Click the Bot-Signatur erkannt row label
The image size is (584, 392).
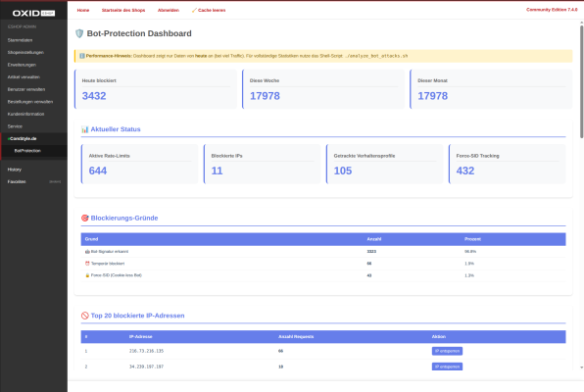click(110, 252)
